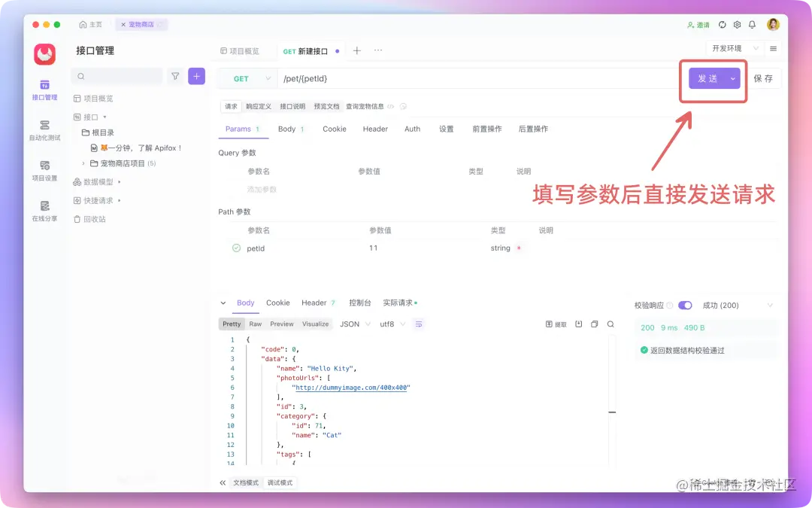This screenshot has width=812, height=508.
Task: Search within the response body
Action: 610,324
